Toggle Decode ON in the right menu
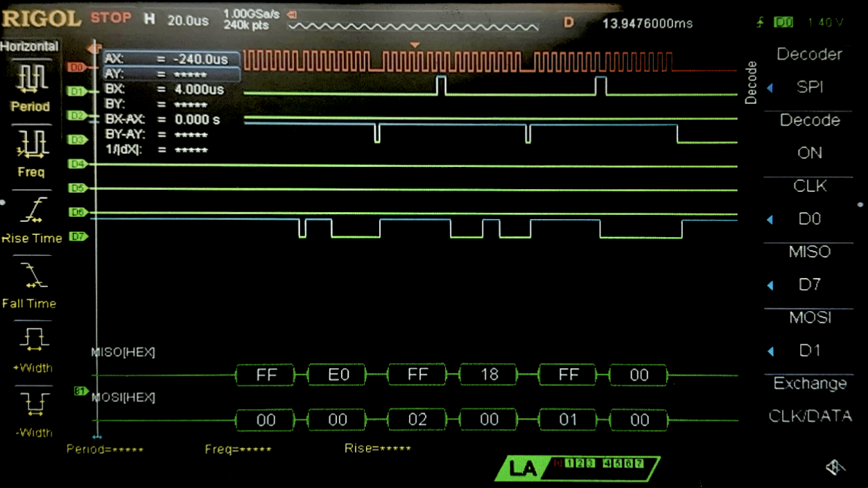 [x=808, y=152]
